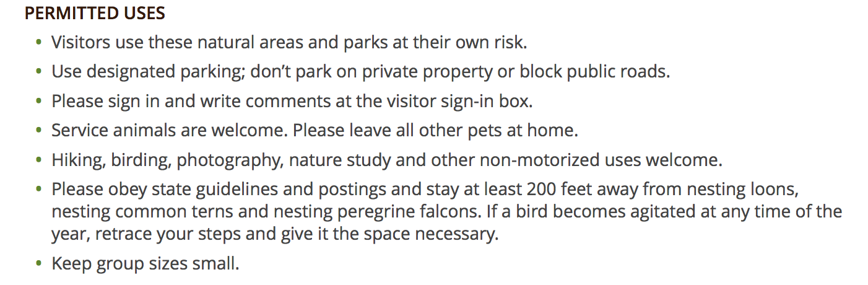Click the bullet before Keep group sizes small
Screen dimensions: 868x285
[x=40, y=263]
